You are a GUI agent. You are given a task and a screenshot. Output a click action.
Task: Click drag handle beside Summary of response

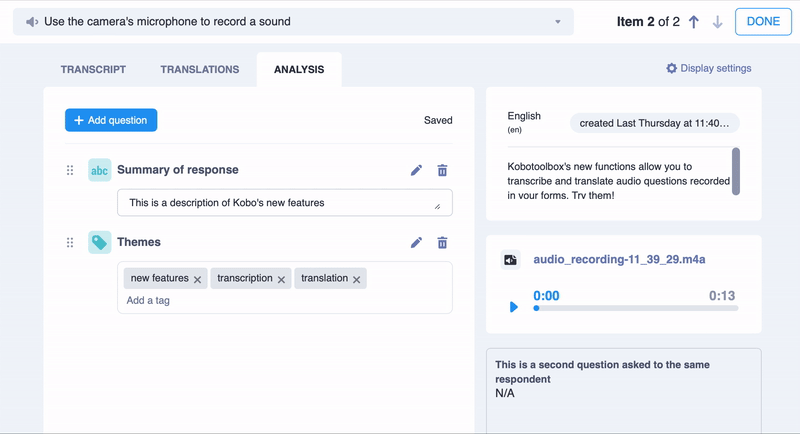[x=70, y=170]
